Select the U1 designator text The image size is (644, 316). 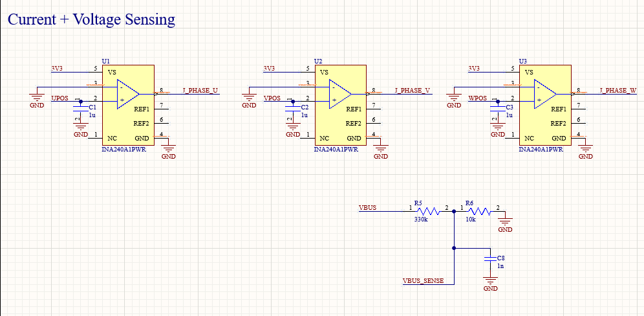[105, 62]
